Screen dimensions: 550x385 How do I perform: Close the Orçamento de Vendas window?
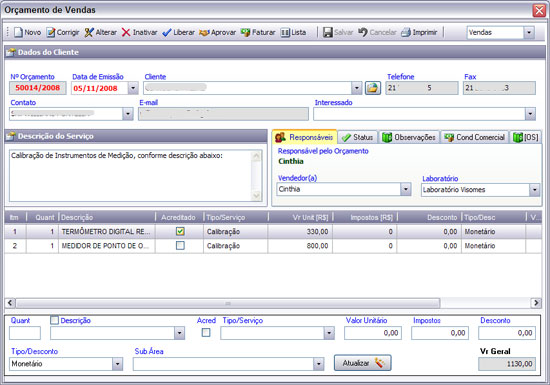(539, 11)
